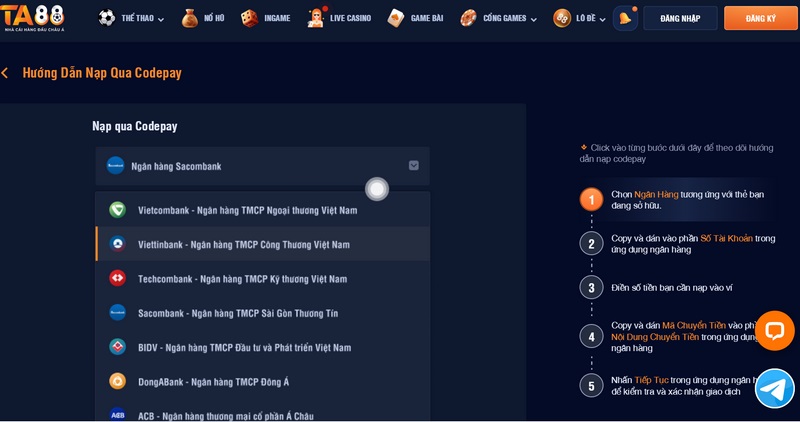
Task: Click the Techcombank bank logo icon
Action: (117, 278)
